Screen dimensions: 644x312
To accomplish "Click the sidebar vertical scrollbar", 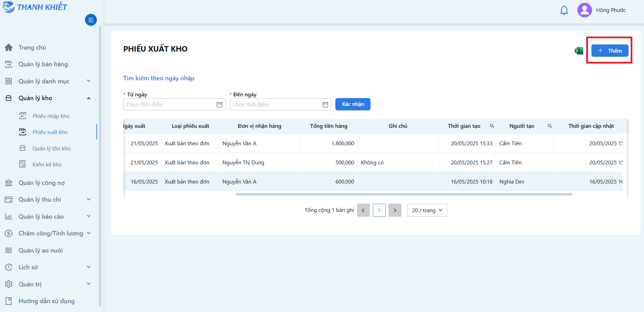I will (x=100, y=166).
